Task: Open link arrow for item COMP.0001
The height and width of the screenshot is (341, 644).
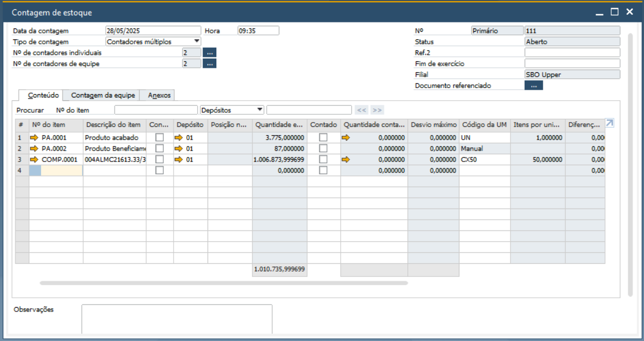Action: (x=34, y=160)
